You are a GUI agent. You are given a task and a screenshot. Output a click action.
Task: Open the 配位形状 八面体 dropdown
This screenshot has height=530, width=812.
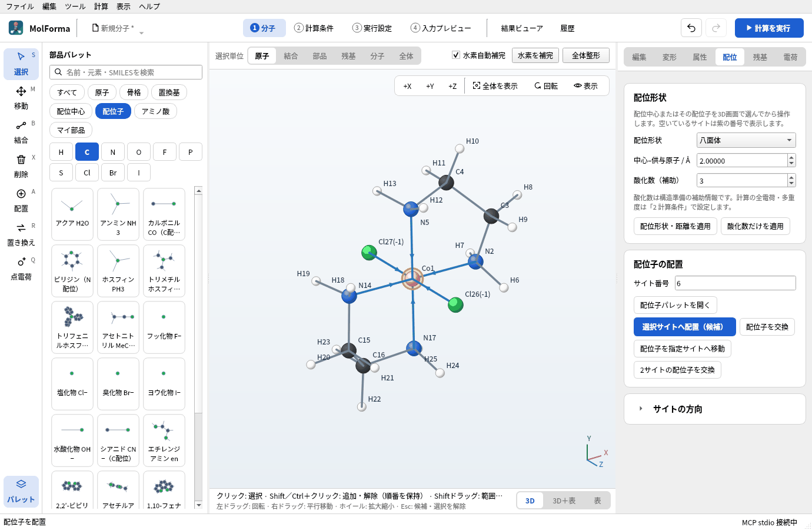point(746,140)
